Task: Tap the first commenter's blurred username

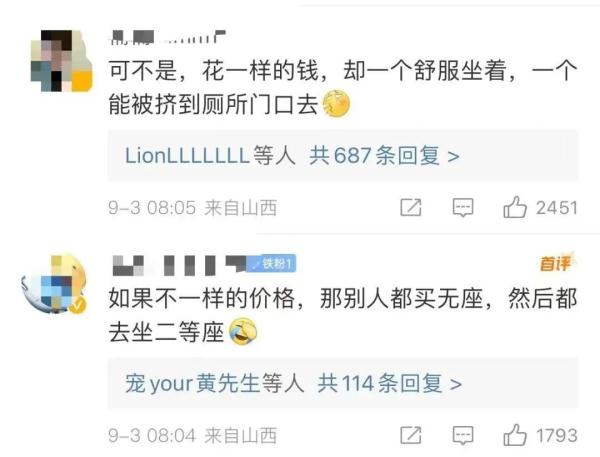Action: 167,38
